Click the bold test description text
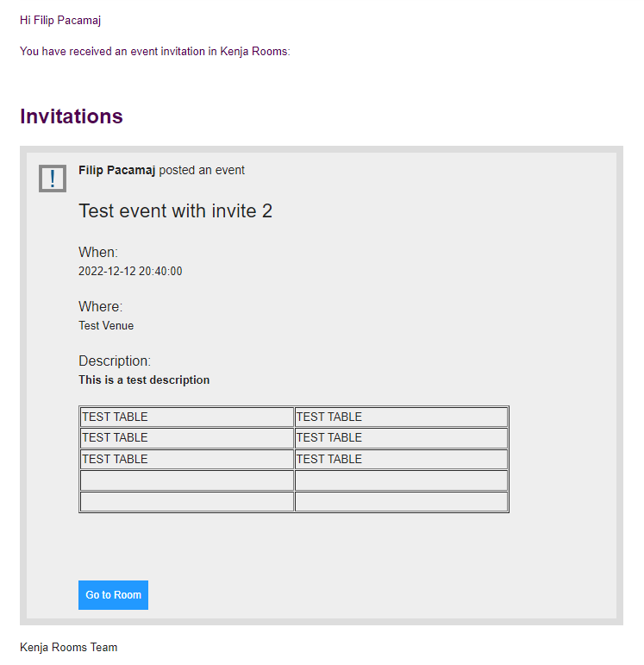The height and width of the screenshot is (665, 644). tap(144, 380)
